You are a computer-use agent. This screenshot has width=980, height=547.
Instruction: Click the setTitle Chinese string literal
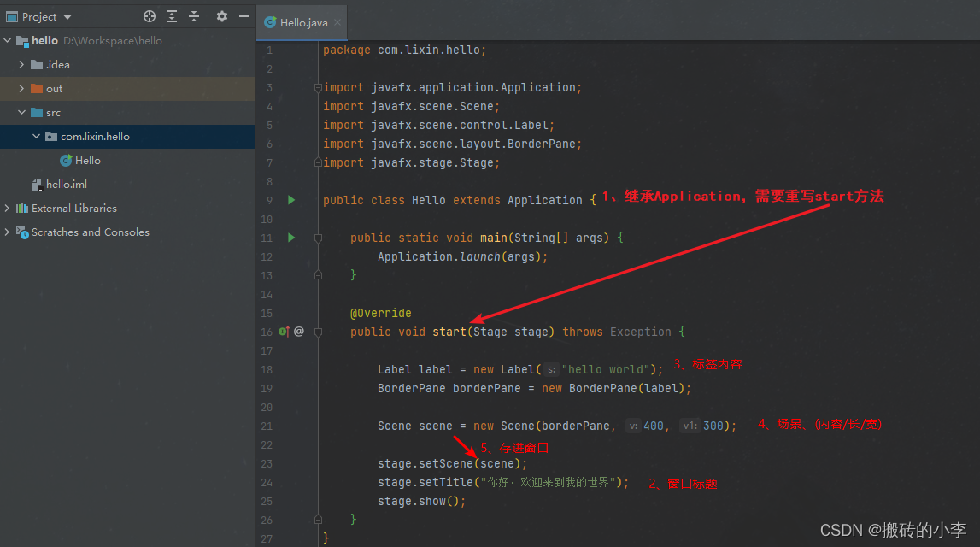[x=549, y=482]
